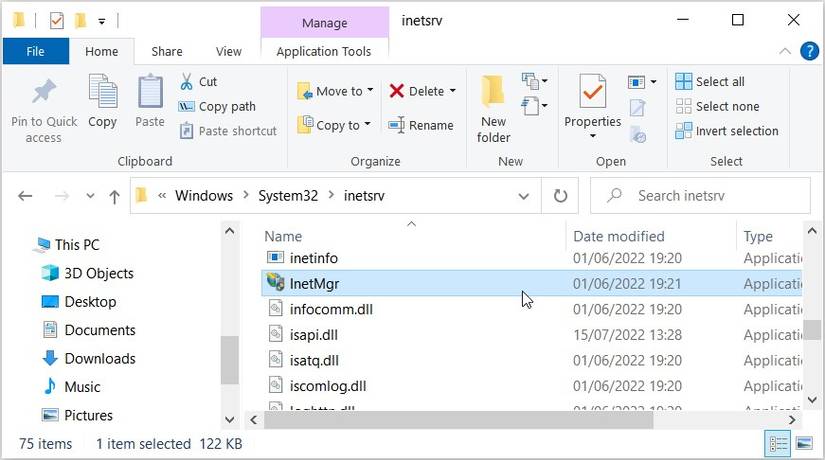Click New folder icon in title bar
This screenshot has width=825, height=460.
click(x=80, y=21)
